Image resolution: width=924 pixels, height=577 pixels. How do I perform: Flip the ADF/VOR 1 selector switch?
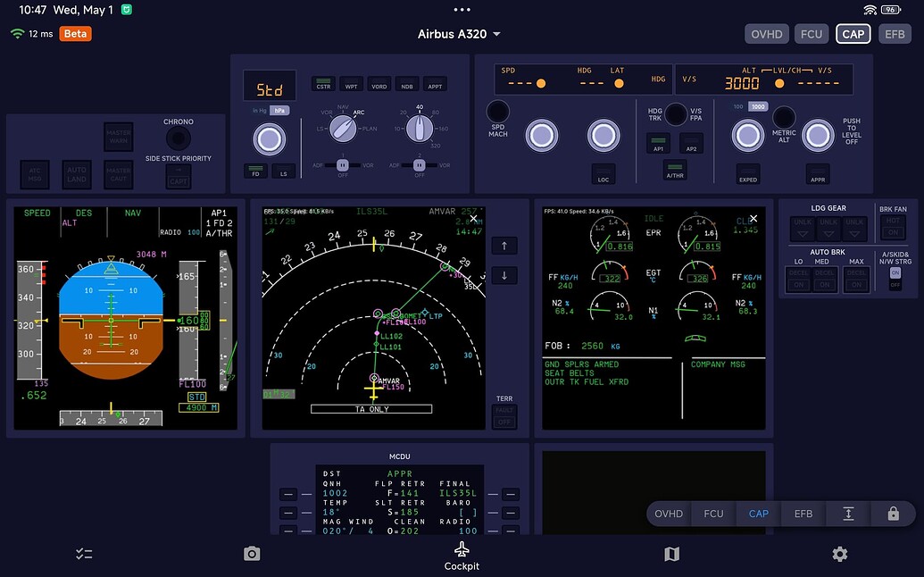(x=342, y=165)
